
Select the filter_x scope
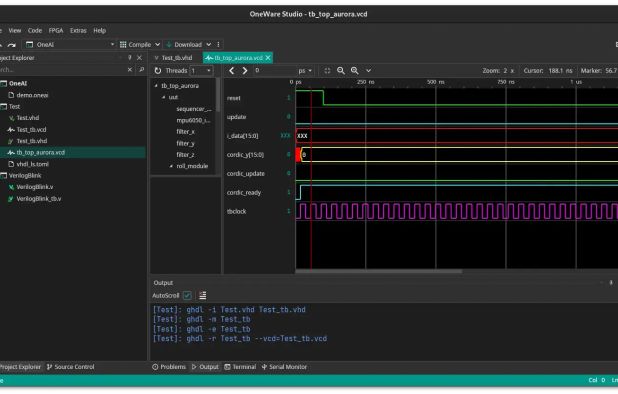point(185,132)
